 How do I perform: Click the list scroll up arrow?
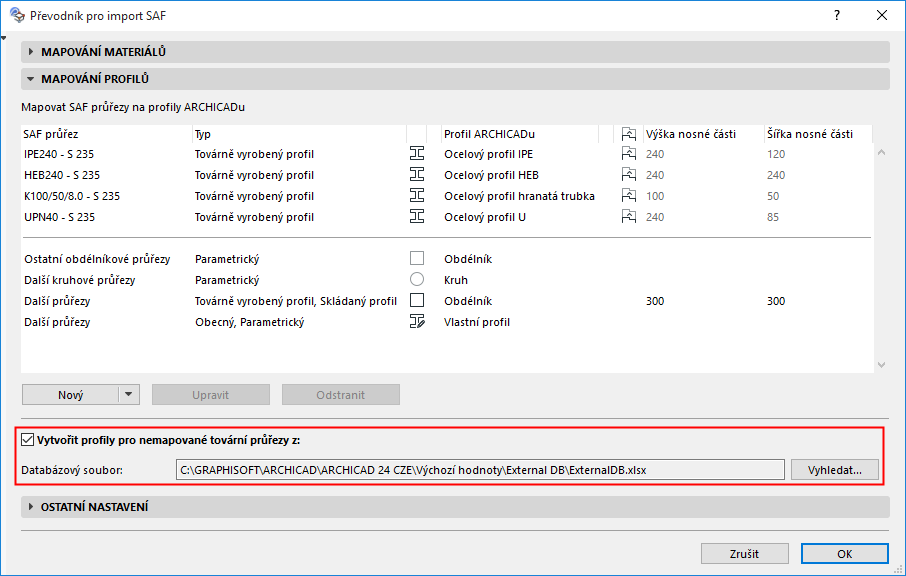(x=881, y=153)
